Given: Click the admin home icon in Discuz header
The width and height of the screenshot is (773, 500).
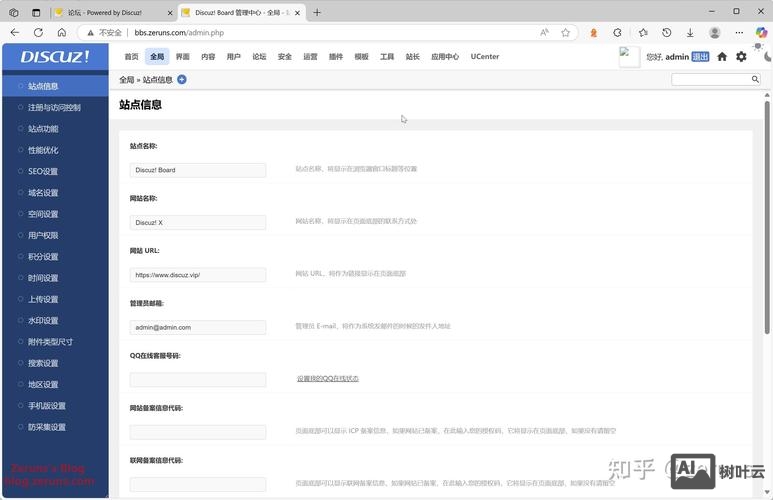Looking at the screenshot, I should click(722, 57).
